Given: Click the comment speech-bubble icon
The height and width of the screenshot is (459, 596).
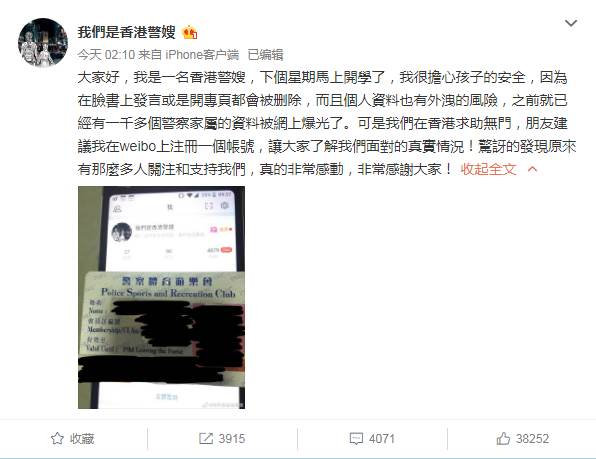Looking at the screenshot, I should tap(356, 439).
